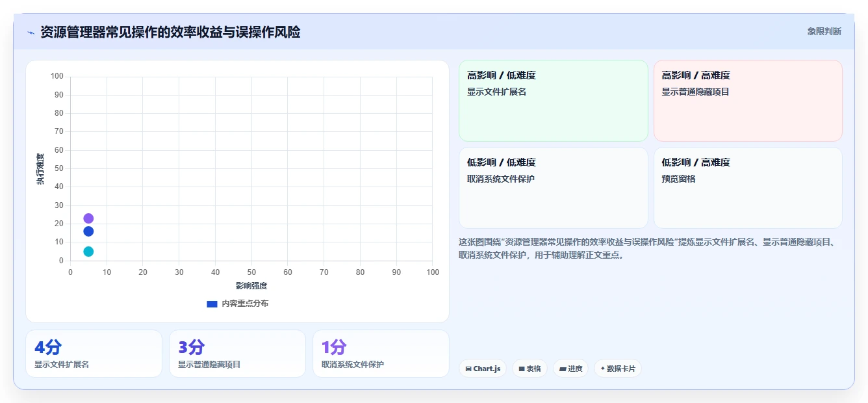Click the 3分 score value
The image size is (868, 403).
click(192, 347)
